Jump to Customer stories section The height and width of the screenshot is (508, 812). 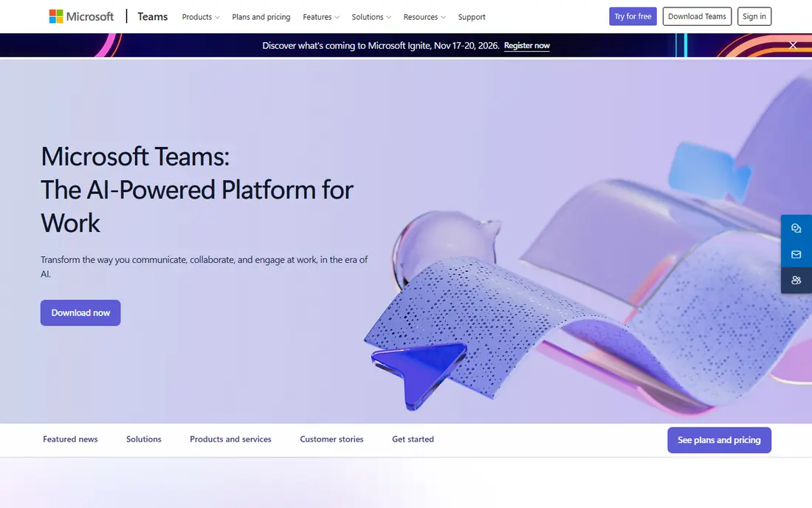click(331, 439)
